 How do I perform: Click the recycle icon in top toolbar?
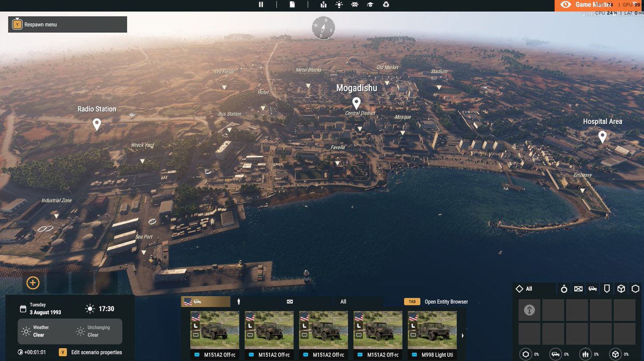coord(386,5)
